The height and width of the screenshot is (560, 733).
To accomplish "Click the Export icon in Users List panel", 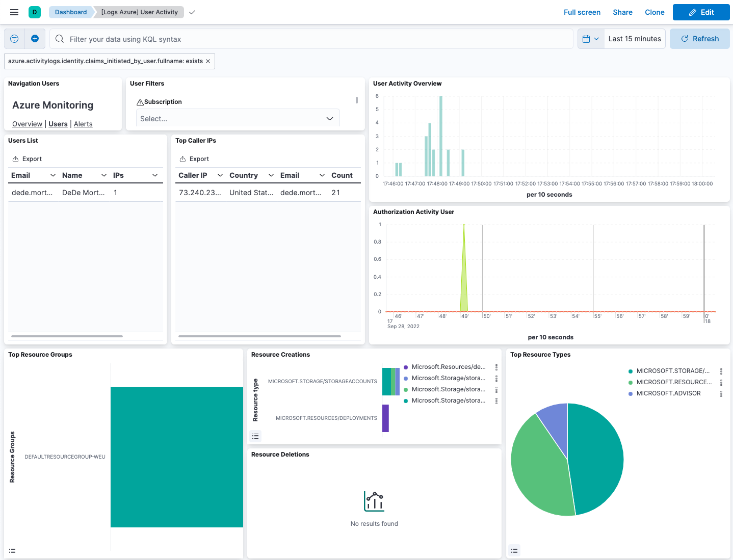I will [x=27, y=158].
